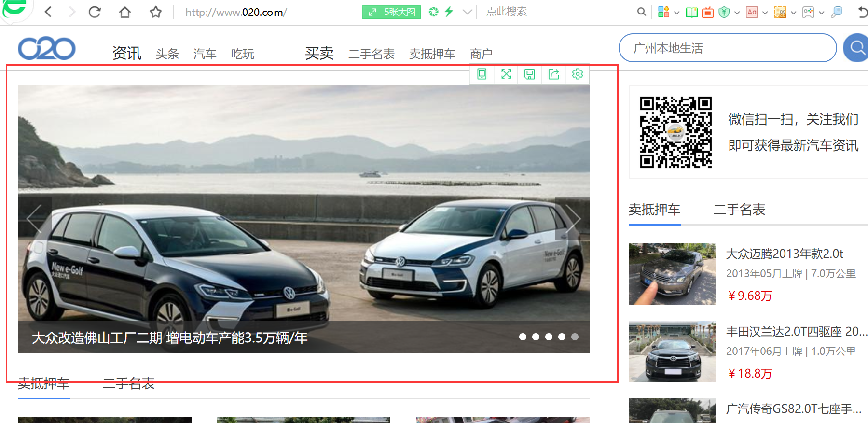Open the 商户 navigation link
The width and height of the screenshot is (868, 423).
click(482, 54)
